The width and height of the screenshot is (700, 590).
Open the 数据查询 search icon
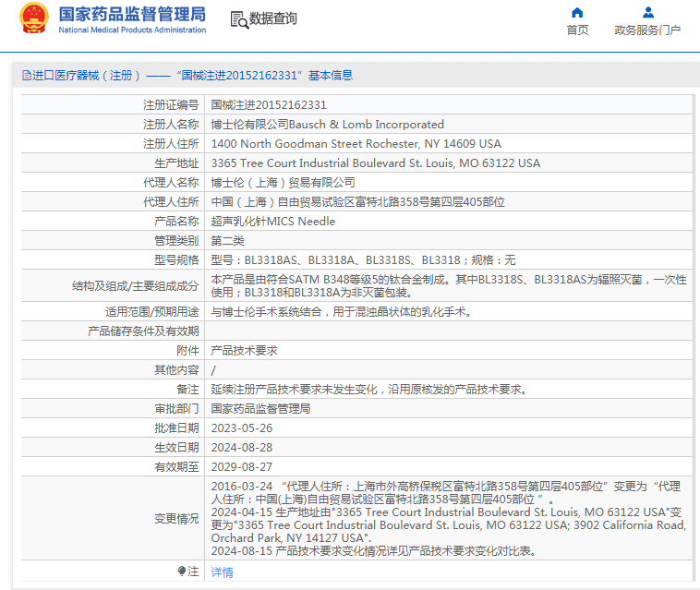(239, 20)
